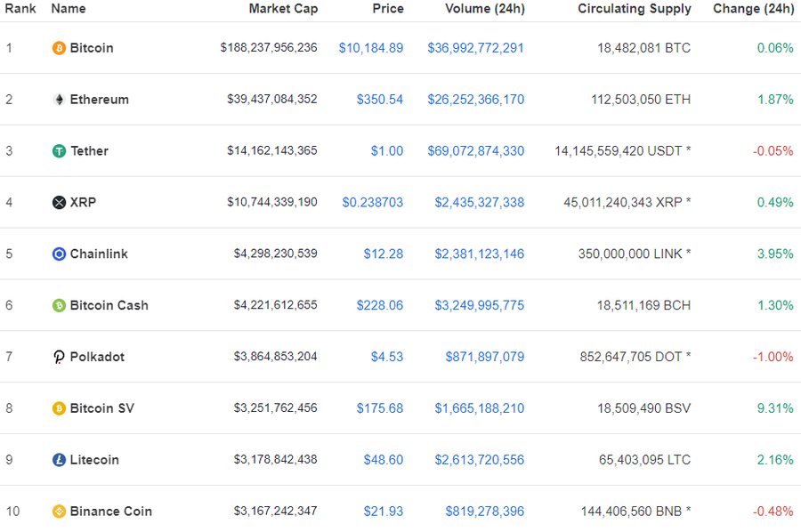Click XRP volume $2,435,327,338

point(479,203)
